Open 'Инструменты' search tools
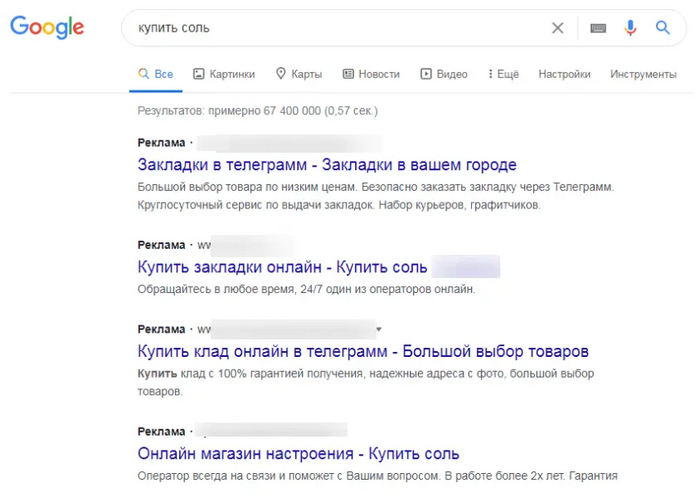The image size is (700, 498). click(x=643, y=74)
